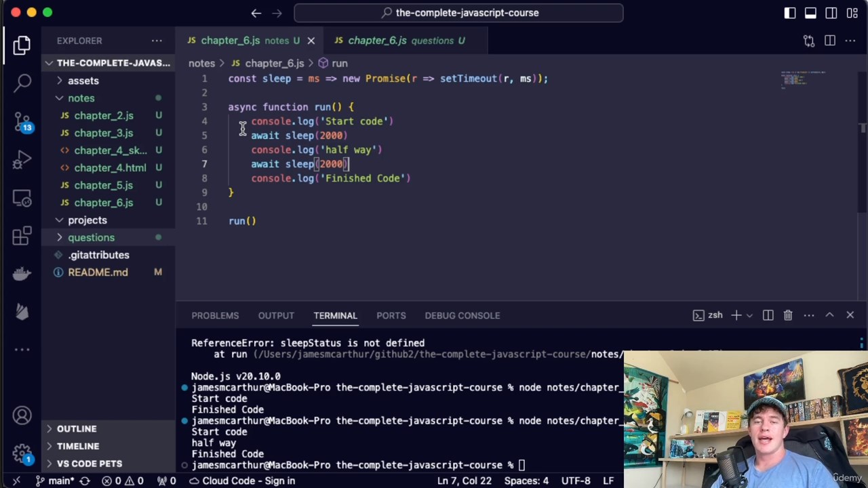This screenshot has width=868, height=488.
Task: Go to line via Ln 7, Col 22
Action: tap(465, 481)
